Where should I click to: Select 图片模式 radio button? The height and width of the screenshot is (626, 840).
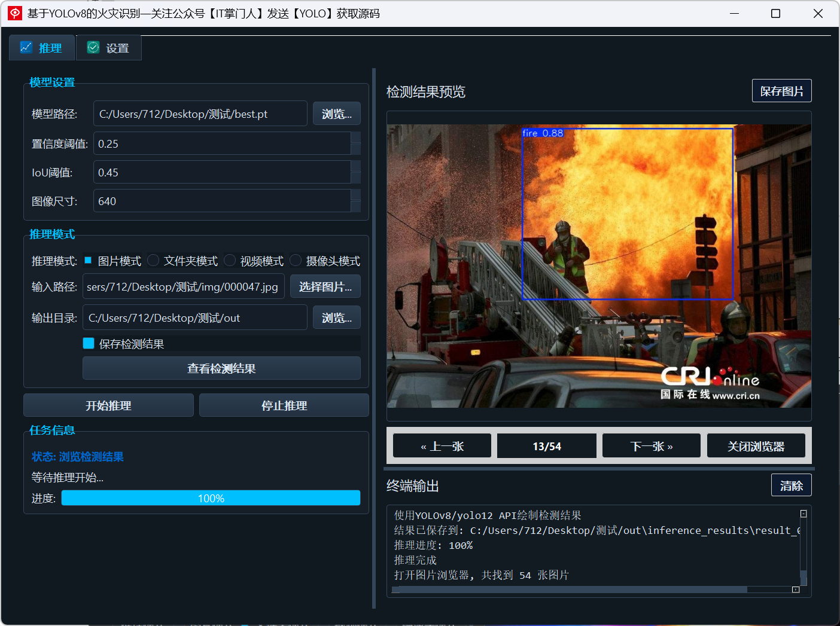(x=88, y=260)
